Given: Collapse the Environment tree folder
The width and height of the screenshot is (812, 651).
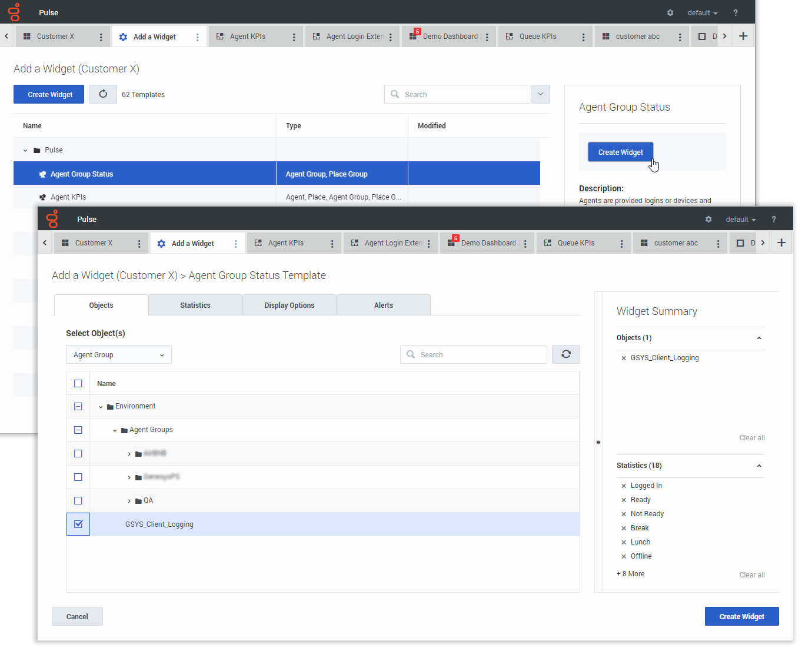Looking at the screenshot, I should [101, 407].
